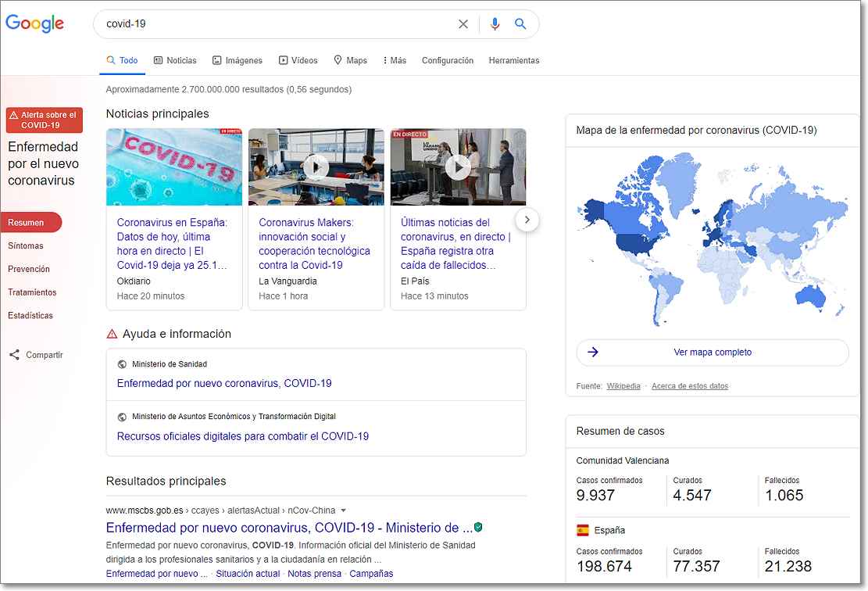The height and width of the screenshot is (591, 868).
Task: Open the Imágenes tab
Action: point(238,60)
